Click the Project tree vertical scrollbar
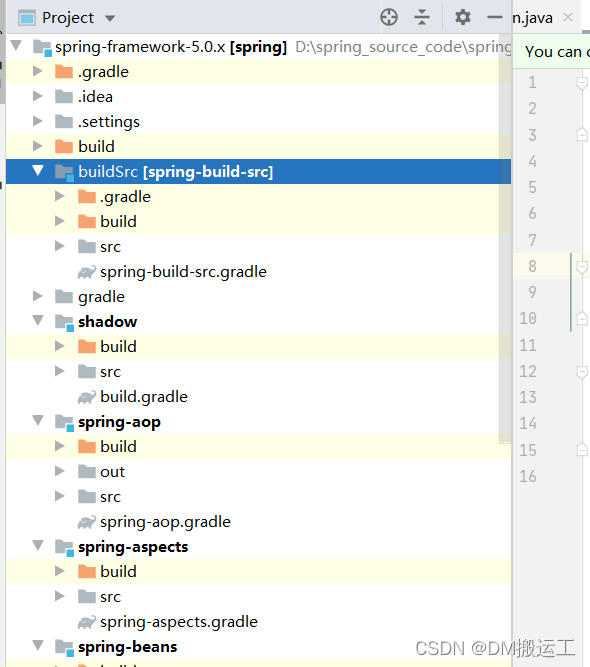Image resolution: width=590 pixels, height=667 pixels. coord(505,238)
